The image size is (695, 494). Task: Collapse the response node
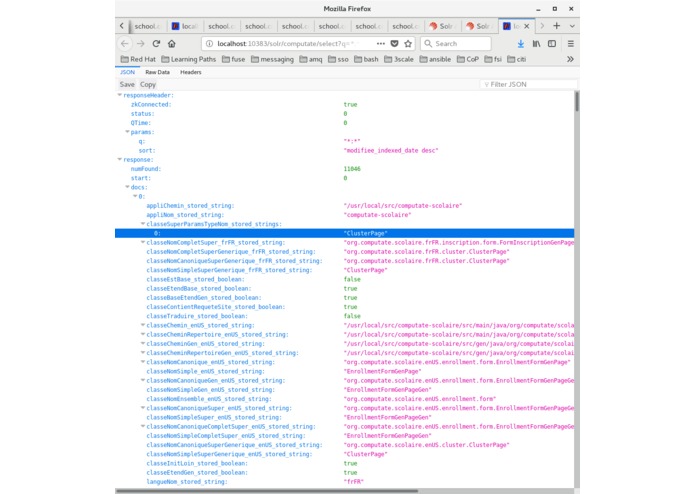pos(119,159)
